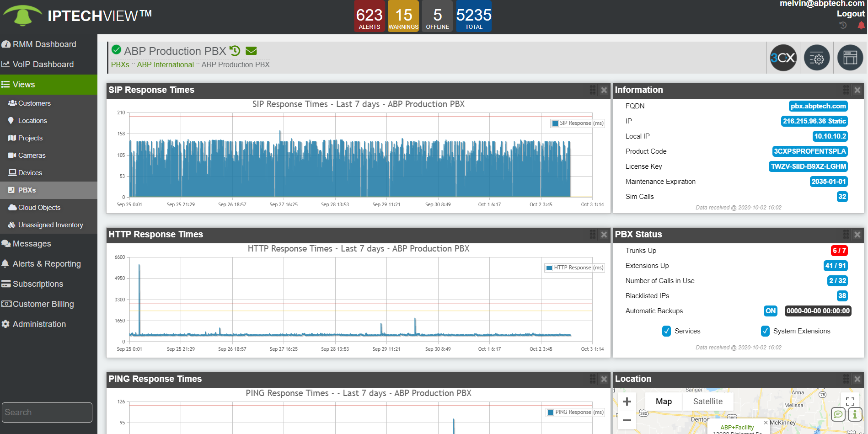
Task: Click the map chat bubble icon
Action: [x=838, y=414]
